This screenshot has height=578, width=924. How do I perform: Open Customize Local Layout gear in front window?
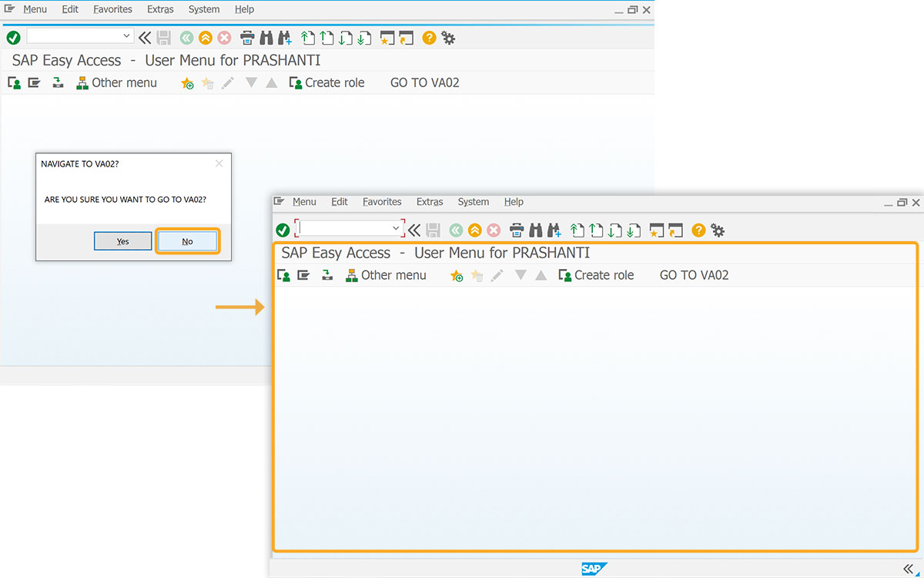pos(718,230)
